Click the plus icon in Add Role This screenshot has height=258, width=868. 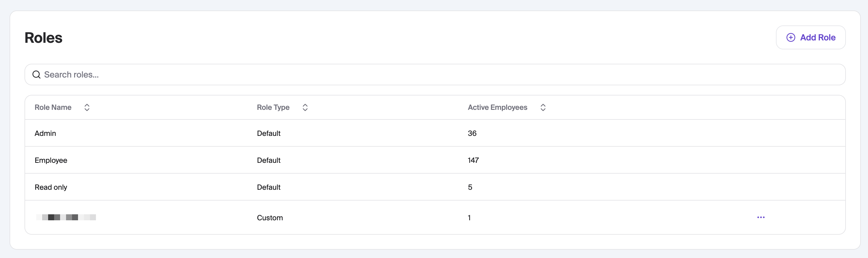point(791,37)
